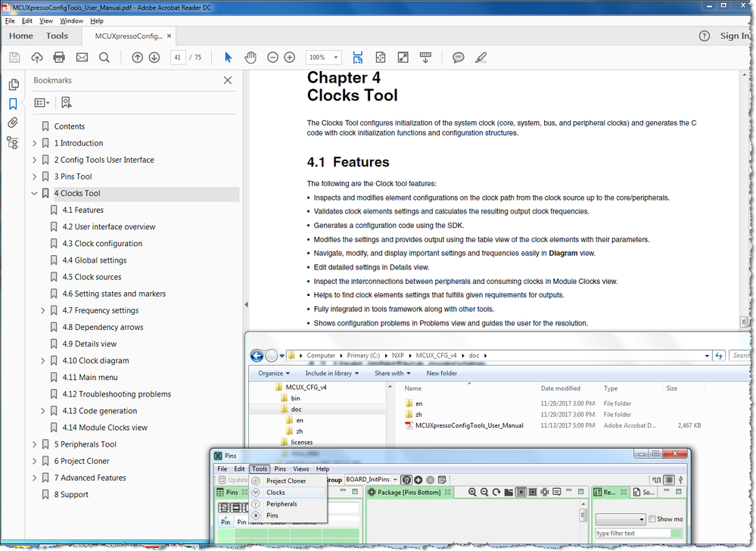Click the fit to one full page icon
The width and height of the screenshot is (756, 551).
pyautogui.click(x=381, y=58)
